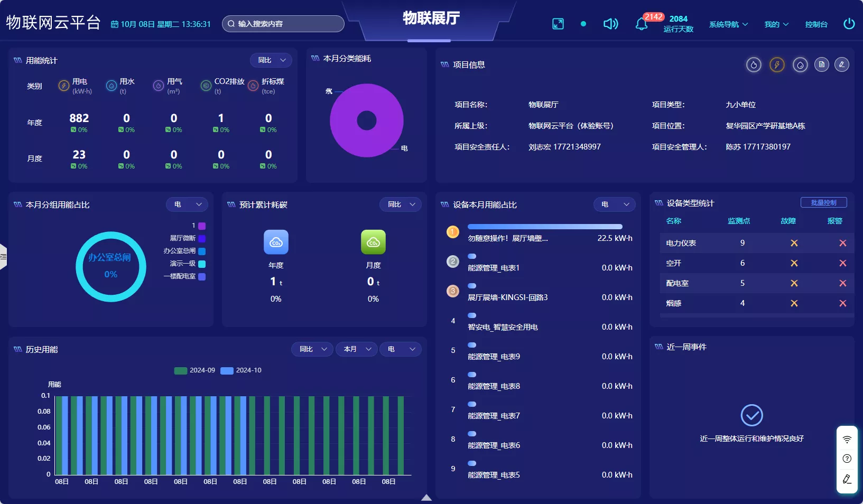Image resolution: width=863 pixels, height=504 pixels.
Task: Select the orange electricity icon in 项目信息
Action: tap(777, 65)
